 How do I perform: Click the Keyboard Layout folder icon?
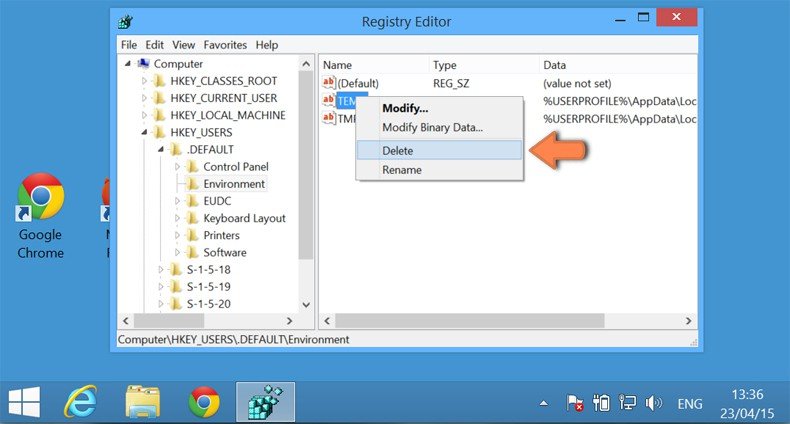click(x=192, y=218)
